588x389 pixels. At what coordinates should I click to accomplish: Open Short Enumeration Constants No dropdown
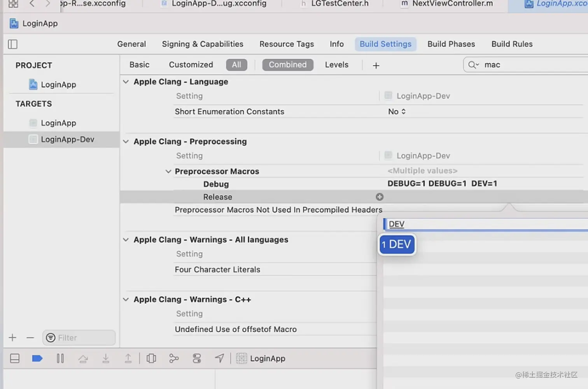pos(397,112)
